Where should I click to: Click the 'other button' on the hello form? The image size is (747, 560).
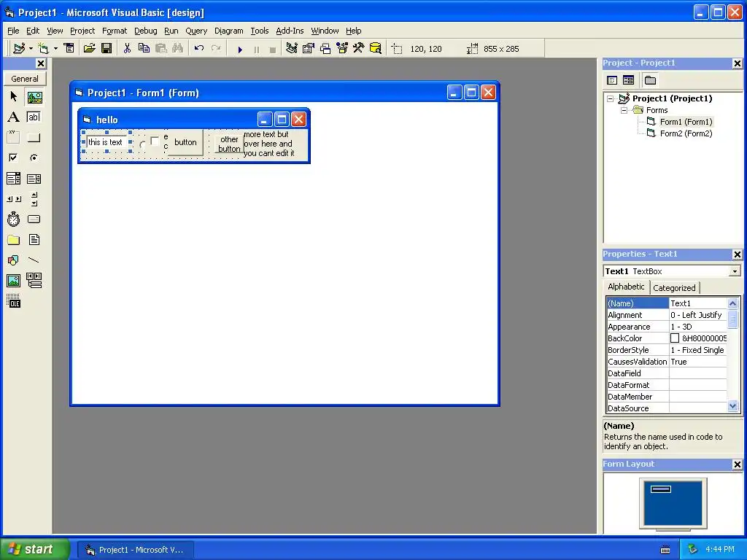229,144
